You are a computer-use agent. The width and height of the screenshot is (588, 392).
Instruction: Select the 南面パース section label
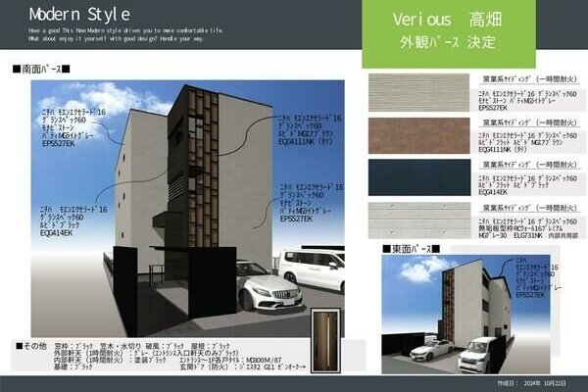tap(41, 69)
